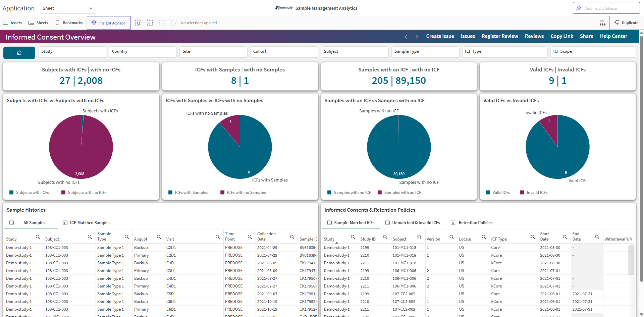Click the Duplicate button
Image resolution: width=644 pixels, height=317 pixels.
(626, 23)
